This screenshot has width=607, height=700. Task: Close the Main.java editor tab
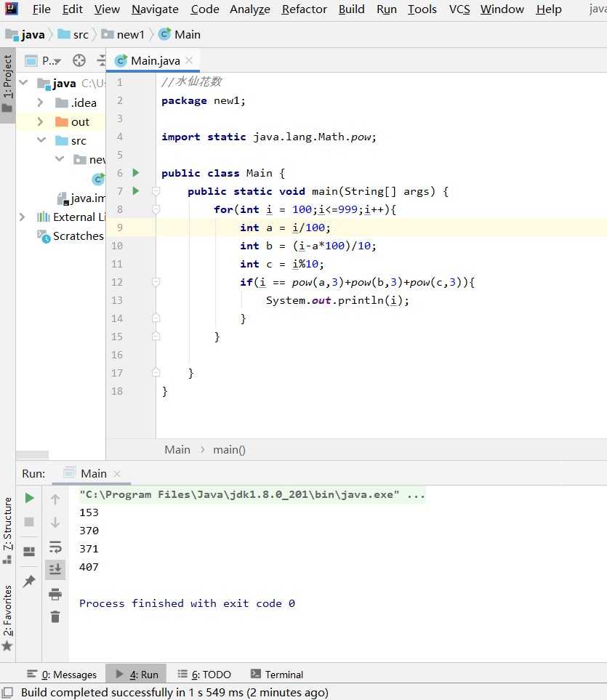click(x=189, y=60)
